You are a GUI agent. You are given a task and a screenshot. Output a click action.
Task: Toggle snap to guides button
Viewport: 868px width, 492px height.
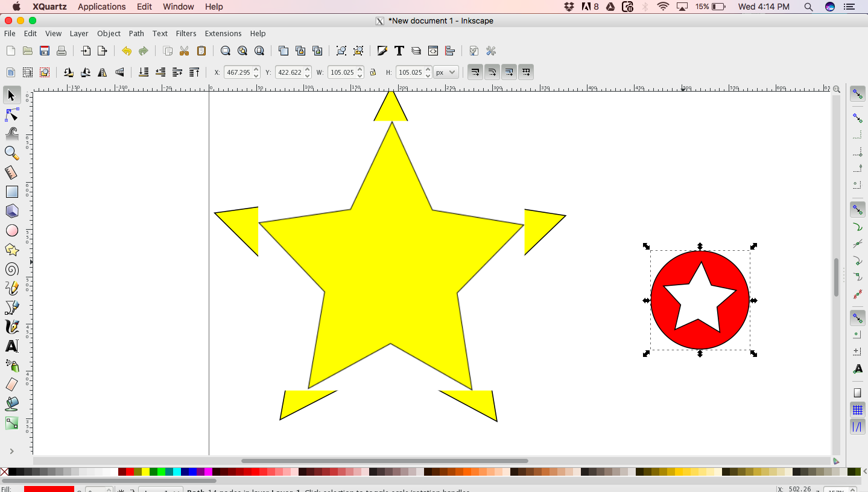coord(857,427)
